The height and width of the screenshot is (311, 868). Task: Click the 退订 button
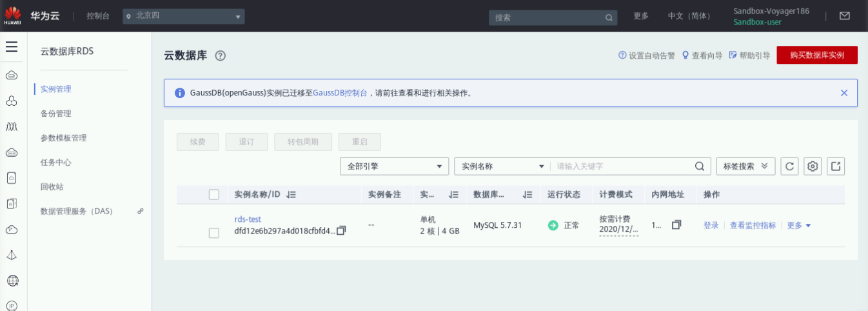[x=246, y=142]
